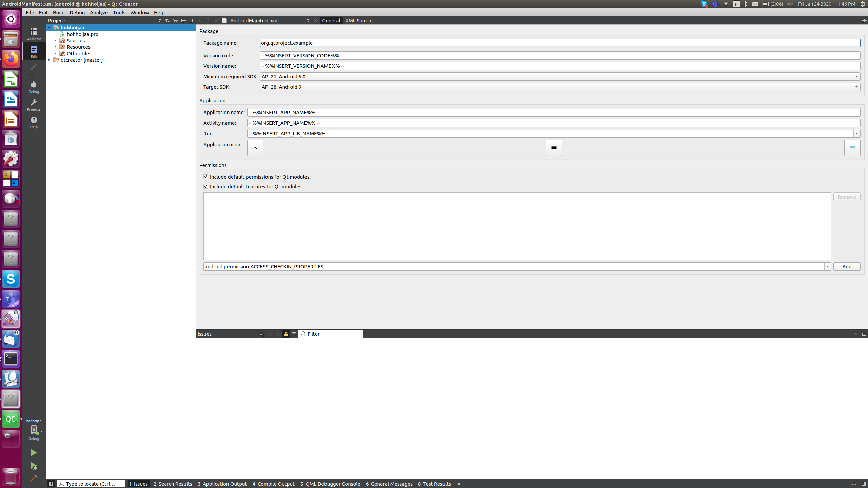
Task: Click the Build hammer icon
Action: click(x=34, y=478)
